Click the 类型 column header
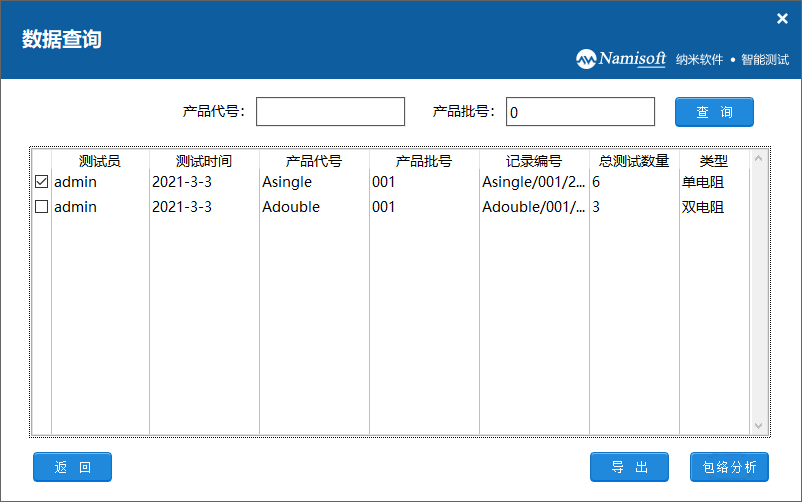Image resolution: width=802 pixels, height=502 pixels. (713, 161)
